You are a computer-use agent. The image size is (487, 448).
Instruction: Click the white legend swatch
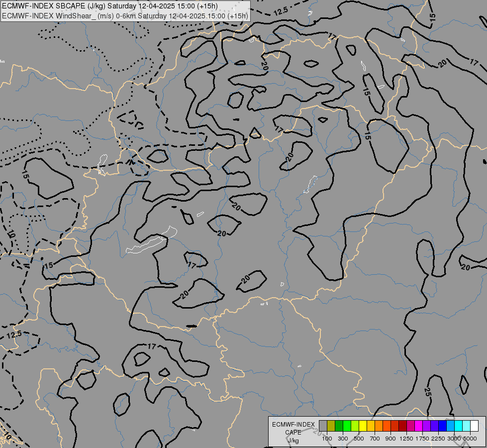[x=474, y=426]
